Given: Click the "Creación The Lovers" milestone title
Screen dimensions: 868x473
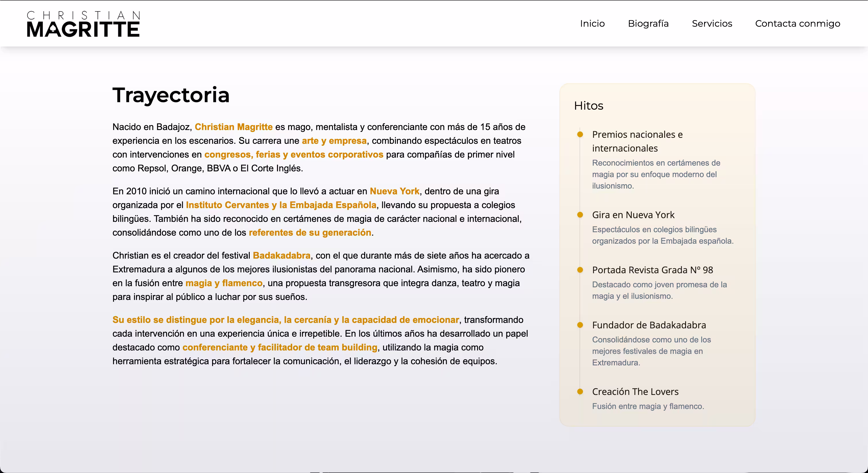Looking at the screenshot, I should [x=635, y=391].
